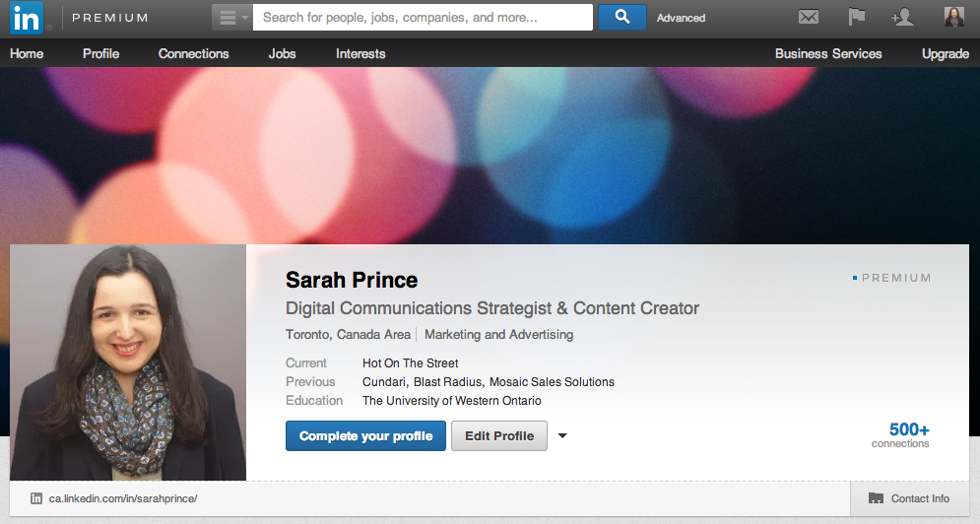
Task: Open the Jobs menu item
Action: 282,54
